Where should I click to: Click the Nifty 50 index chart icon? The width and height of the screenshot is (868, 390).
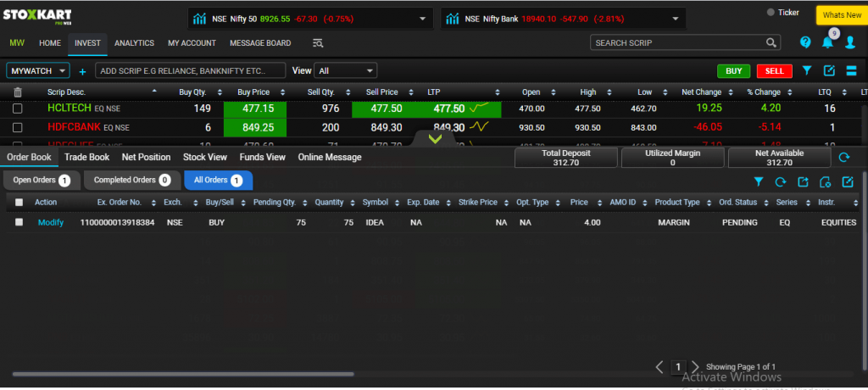199,19
